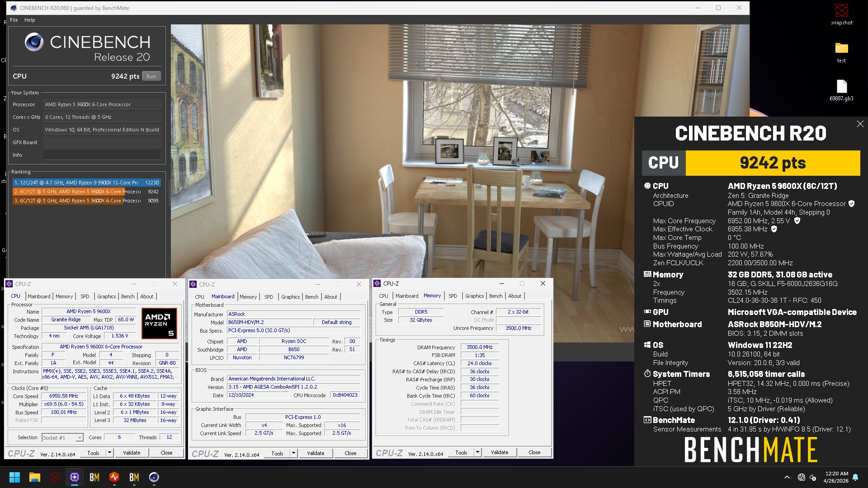Open Memory tab in first CPU-Z window
This screenshot has width=868, height=488.
[x=64, y=296]
